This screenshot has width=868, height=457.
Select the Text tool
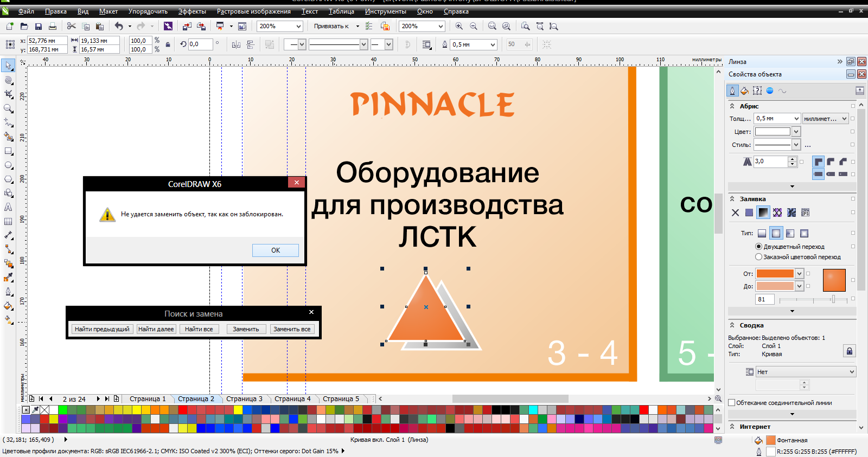click(8, 207)
